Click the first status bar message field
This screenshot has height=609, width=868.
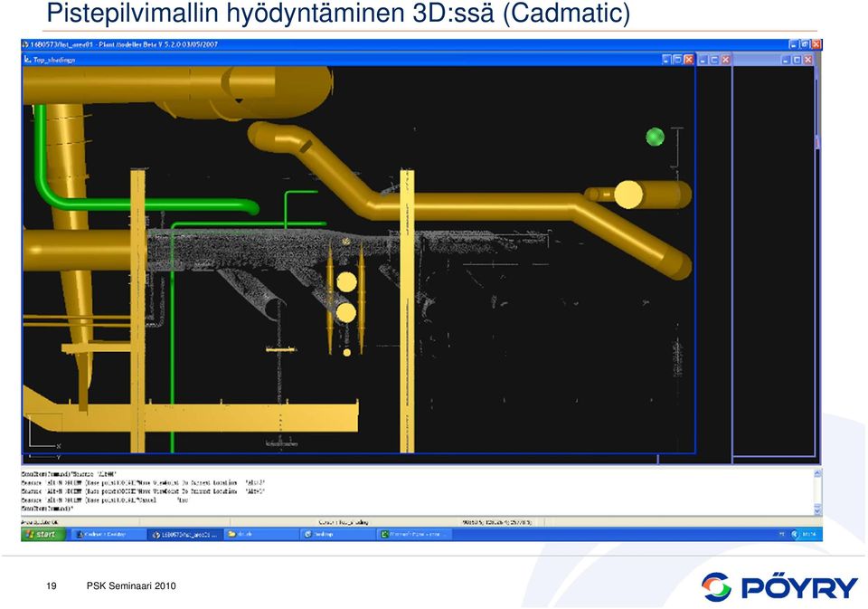pos(80,522)
